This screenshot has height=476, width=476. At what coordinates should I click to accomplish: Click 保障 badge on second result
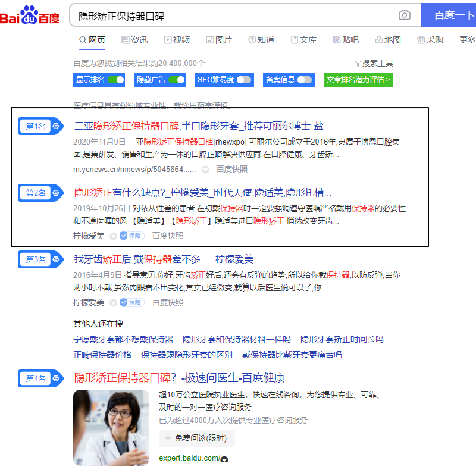pyautogui.click(x=131, y=236)
